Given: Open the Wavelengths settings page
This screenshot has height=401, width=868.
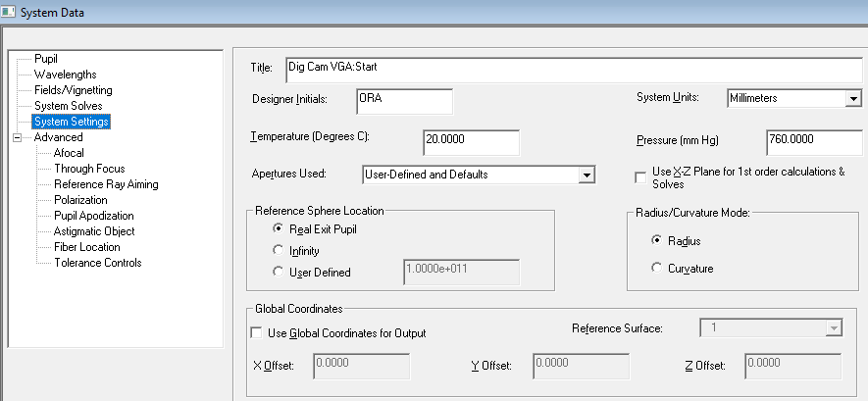Looking at the screenshot, I should (x=65, y=75).
